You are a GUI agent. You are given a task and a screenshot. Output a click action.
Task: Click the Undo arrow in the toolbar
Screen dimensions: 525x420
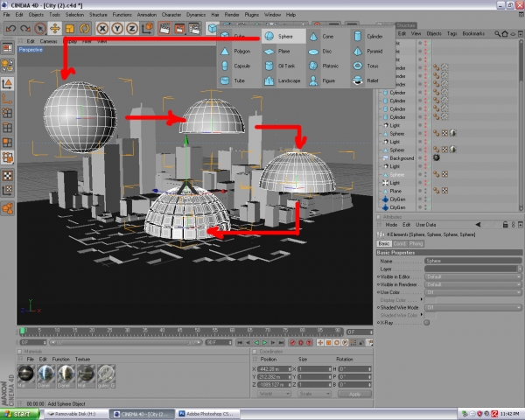10,29
